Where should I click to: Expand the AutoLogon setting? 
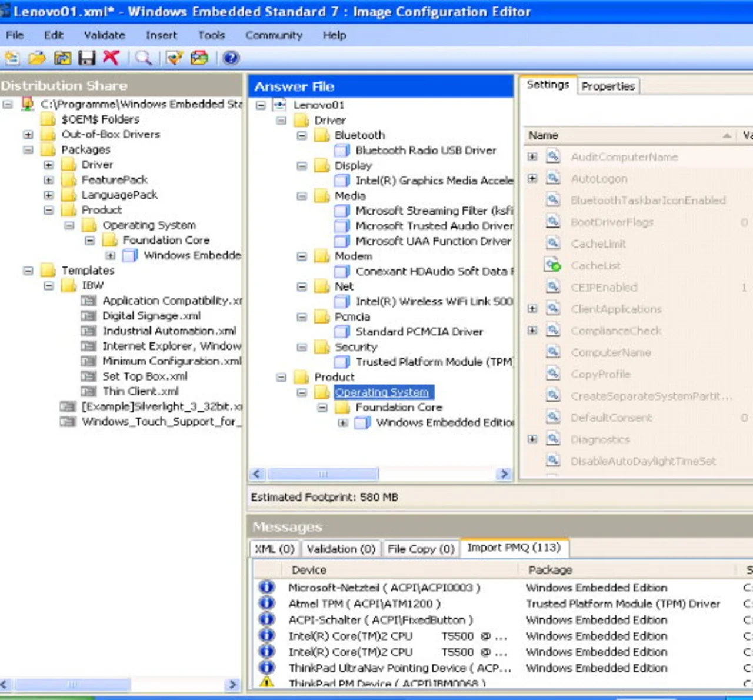tap(532, 178)
